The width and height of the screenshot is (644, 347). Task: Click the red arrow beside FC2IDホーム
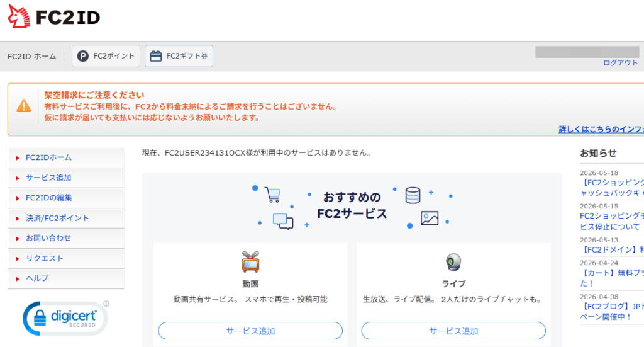(18, 158)
